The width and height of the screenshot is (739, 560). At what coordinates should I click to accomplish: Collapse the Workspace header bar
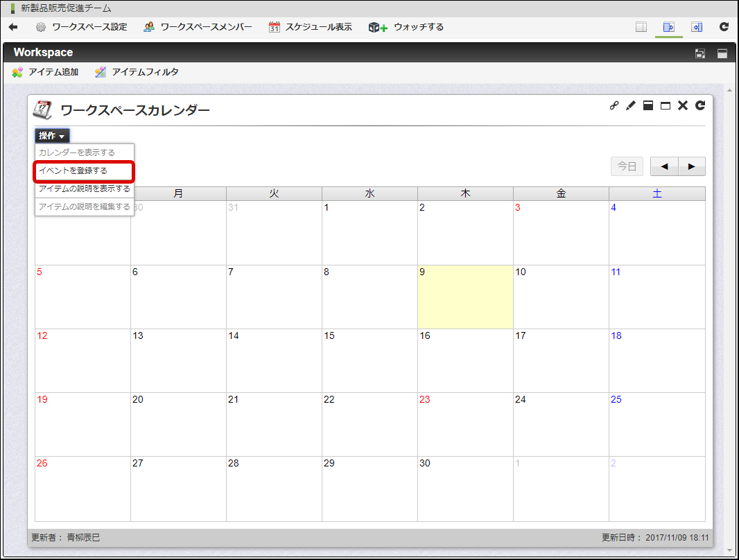pos(722,53)
